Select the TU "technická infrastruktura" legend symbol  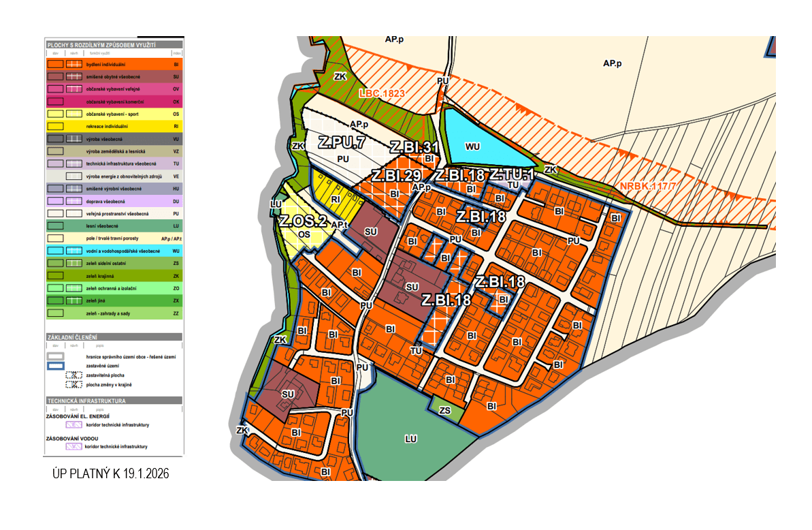click(54, 163)
